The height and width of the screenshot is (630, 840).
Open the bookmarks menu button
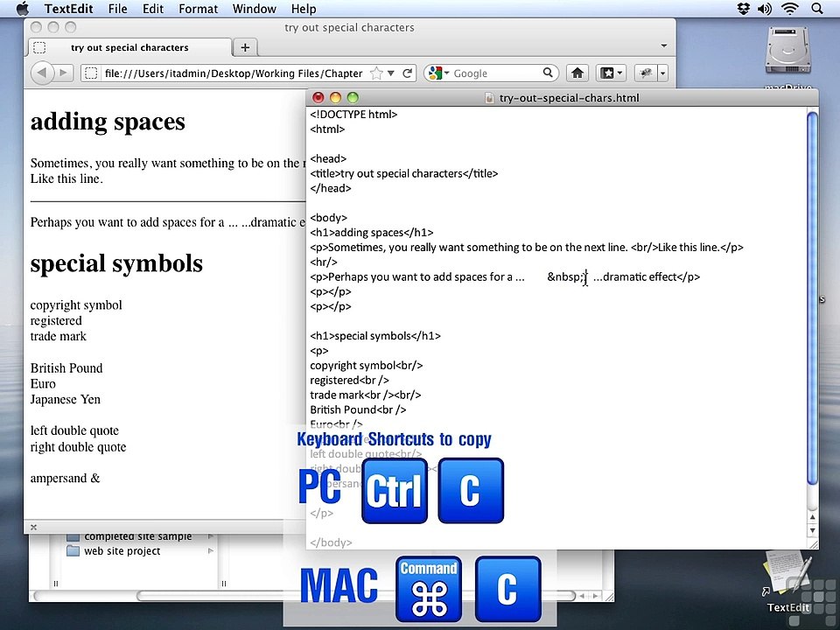(611, 73)
